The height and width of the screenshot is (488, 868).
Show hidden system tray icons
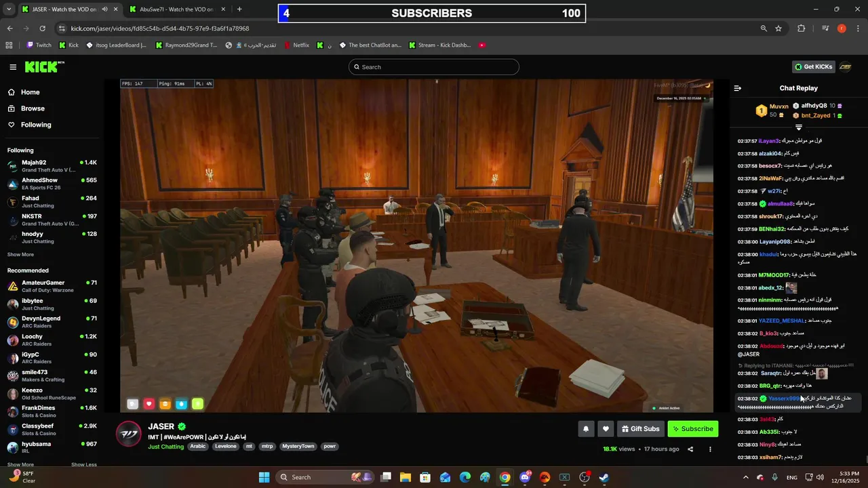tap(746, 477)
